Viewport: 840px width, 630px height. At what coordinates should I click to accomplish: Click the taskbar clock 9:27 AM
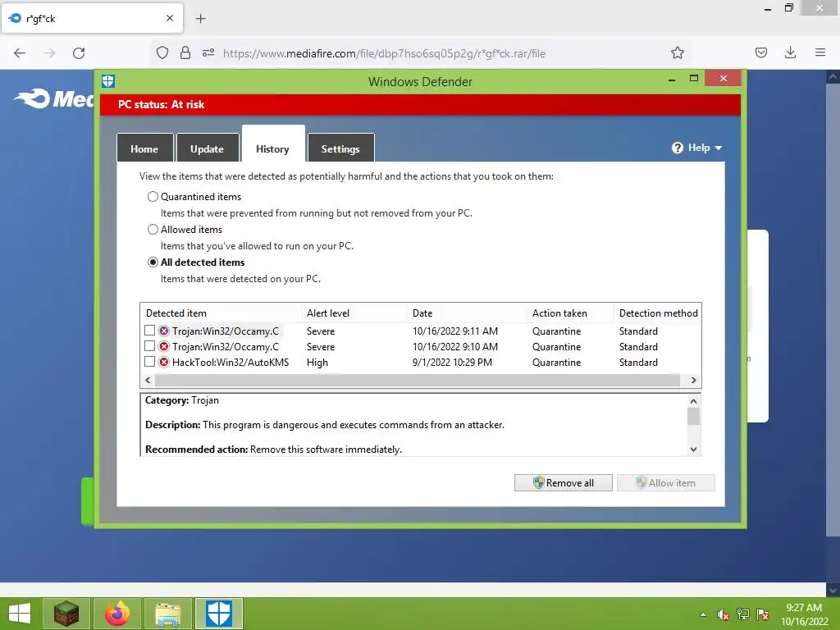point(804,608)
